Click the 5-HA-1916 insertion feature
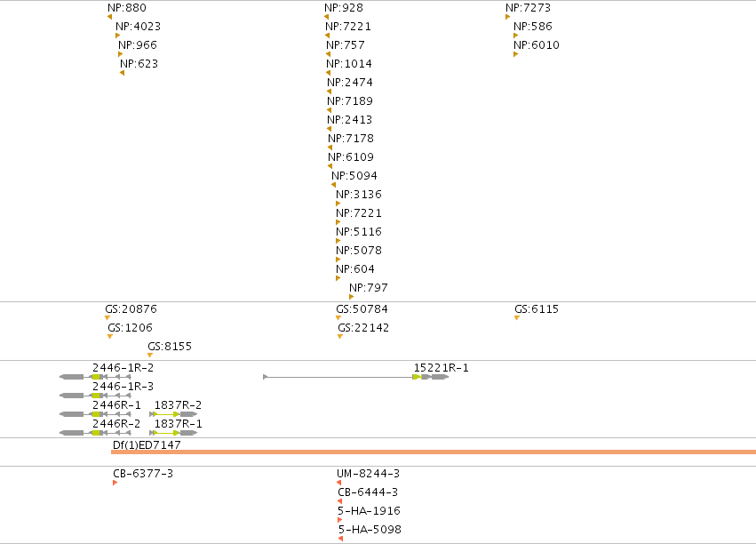The width and height of the screenshot is (756, 544). 340,520
